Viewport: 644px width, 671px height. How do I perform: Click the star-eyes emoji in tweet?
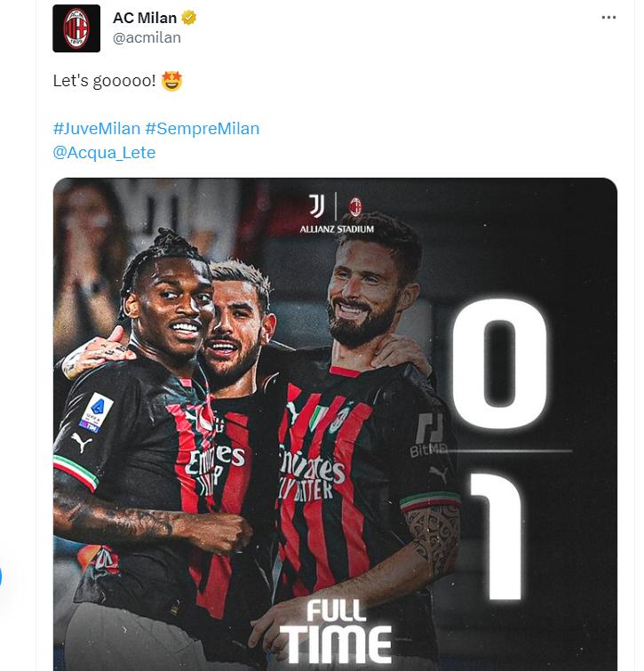click(172, 81)
